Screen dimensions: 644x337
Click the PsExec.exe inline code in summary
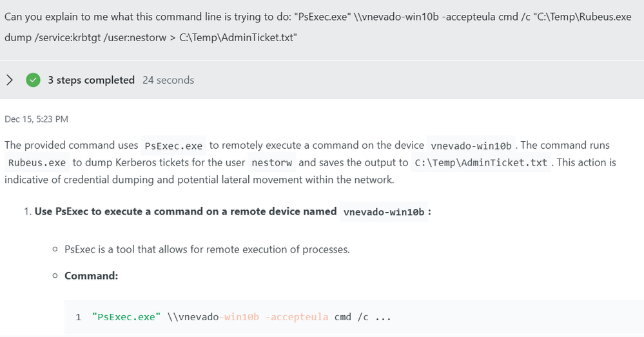tap(174, 146)
